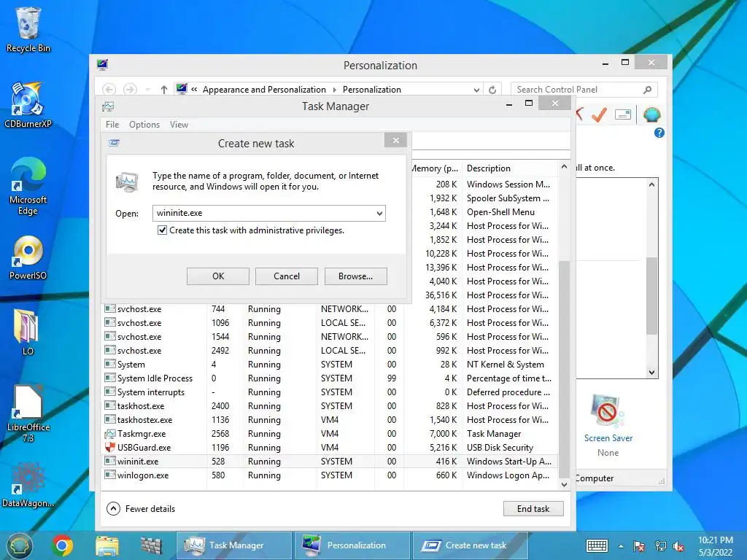Launch Chrome from the taskbar
747x560 pixels.
coord(63,545)
